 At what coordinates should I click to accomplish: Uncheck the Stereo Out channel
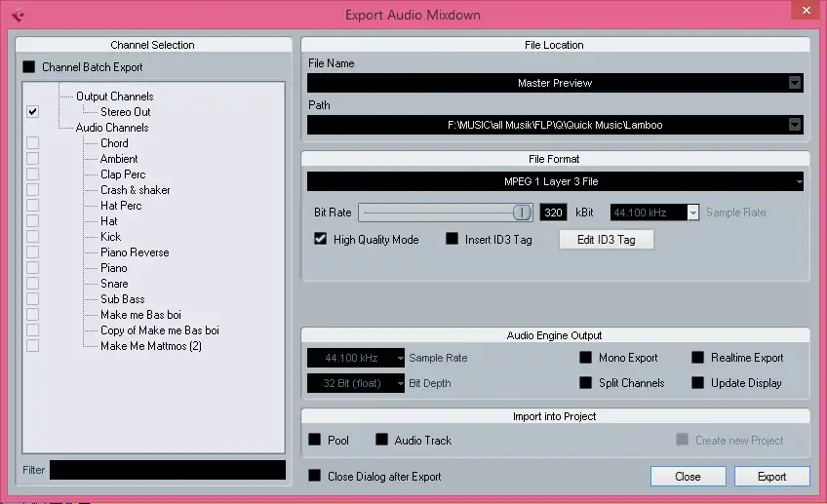33,112
